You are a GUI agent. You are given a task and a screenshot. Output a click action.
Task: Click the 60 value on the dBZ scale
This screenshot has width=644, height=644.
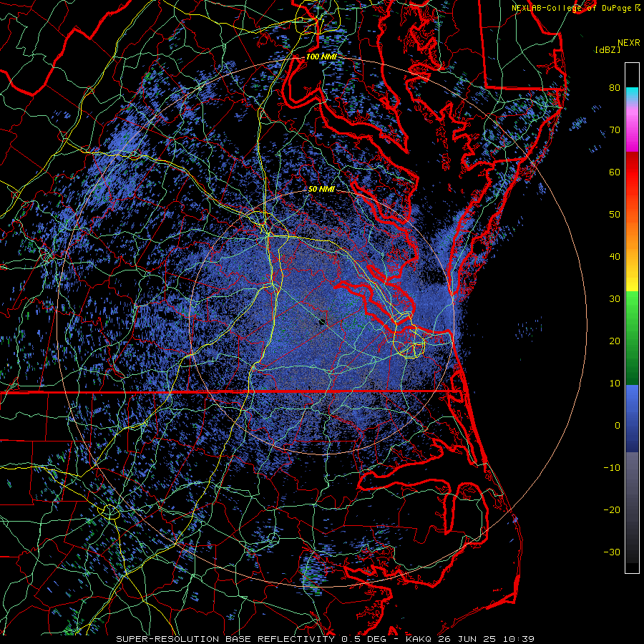[615, 172]
